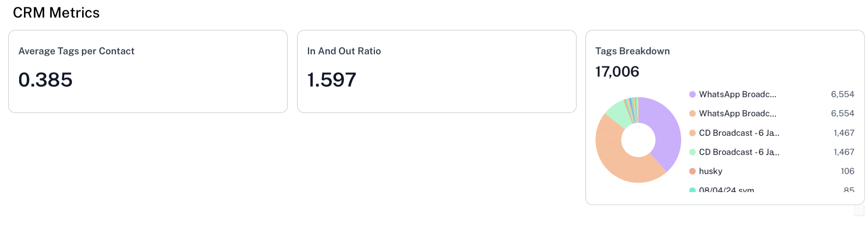Click the husky legend color dot
Viewport: 868px width, 226px height.
point(692,171)
